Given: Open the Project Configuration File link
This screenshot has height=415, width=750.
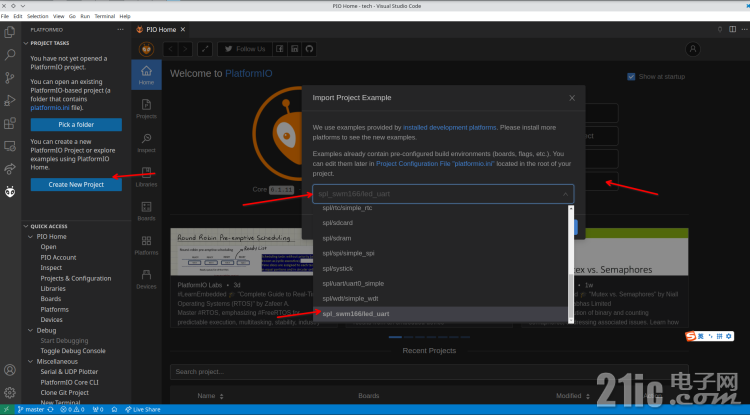Looking at the screenshot, I should coord(435,164).
